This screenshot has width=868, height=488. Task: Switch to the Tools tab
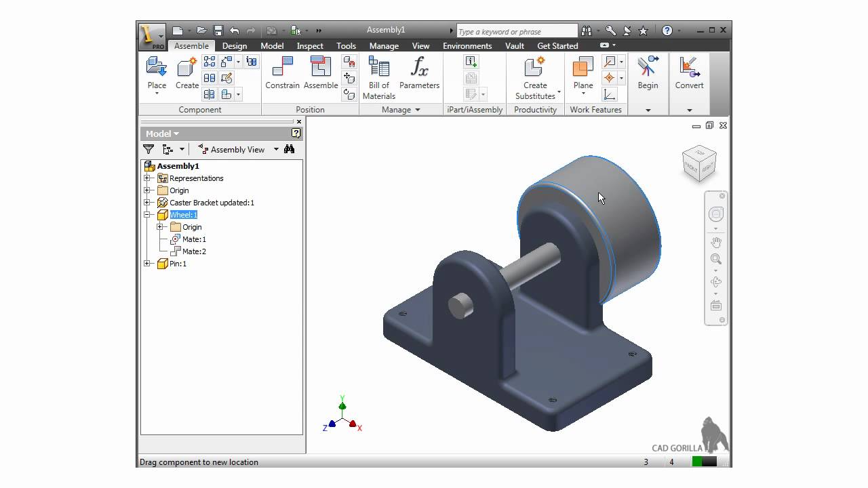click(346, 46)
